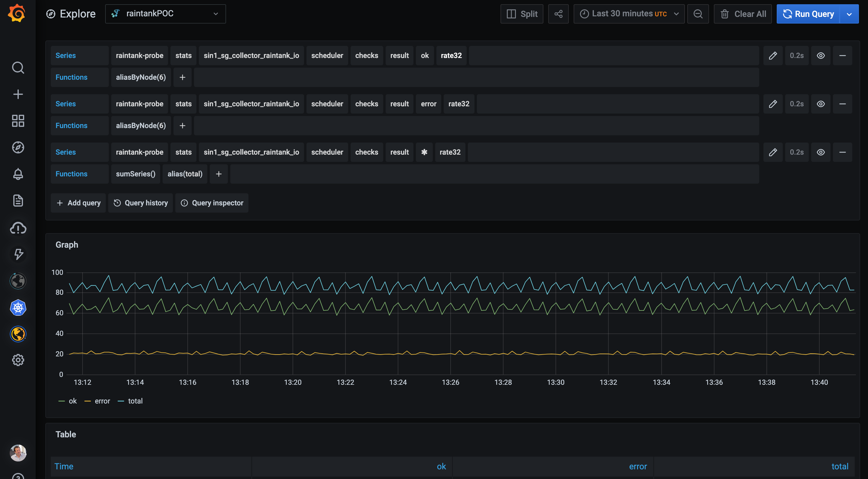Open the Explore compass icon in sidebar

18,147
